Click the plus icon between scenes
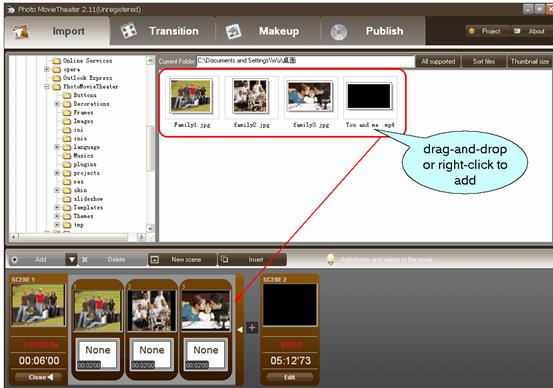Image resolution: width=553 pixels, height=388 pixels. [x=252, y=328]
